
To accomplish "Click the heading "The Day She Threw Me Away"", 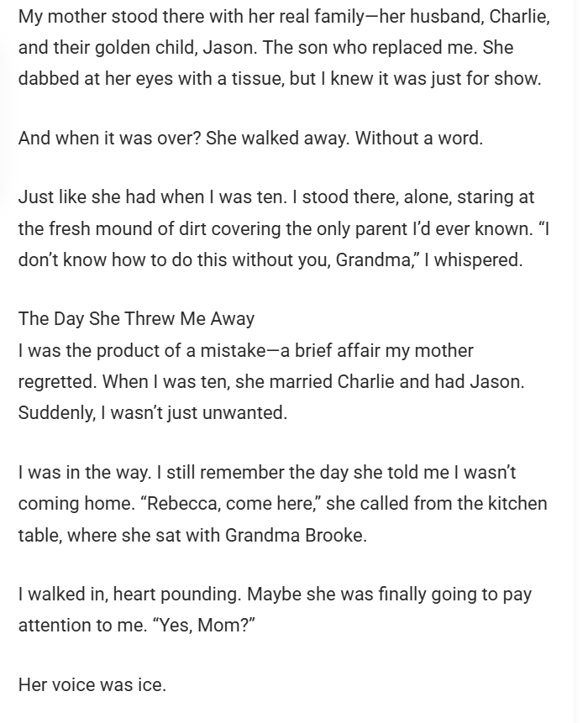I will [136, 319].
